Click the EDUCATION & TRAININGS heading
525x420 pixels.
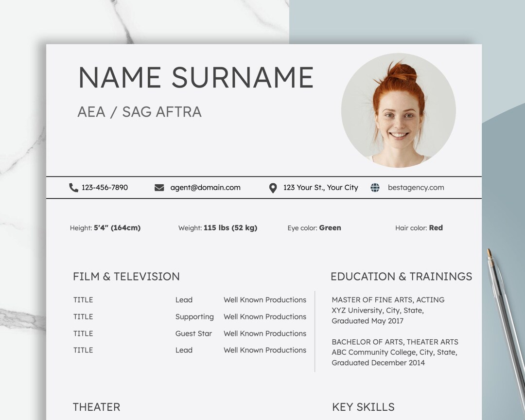coord(402,276)
